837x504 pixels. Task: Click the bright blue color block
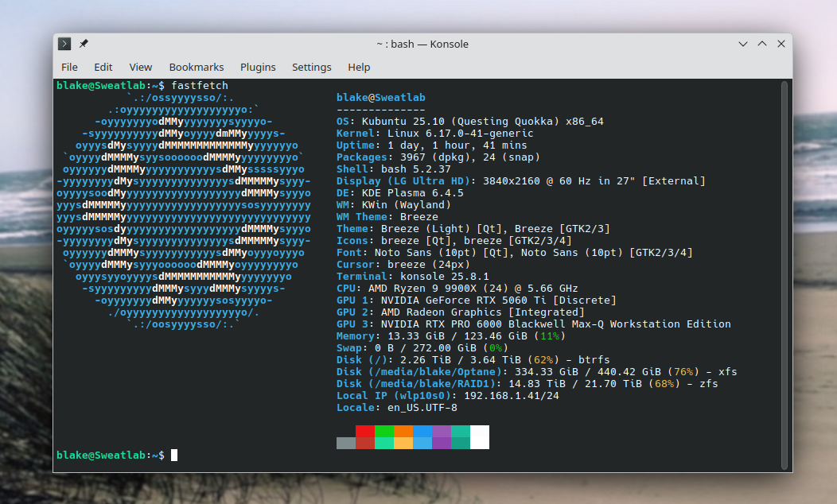tap(422, 431)
